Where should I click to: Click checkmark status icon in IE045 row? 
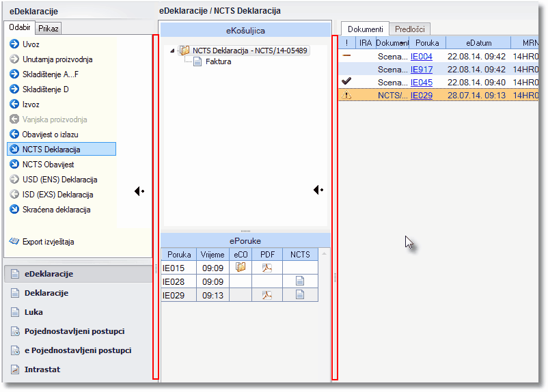(346, 81)
